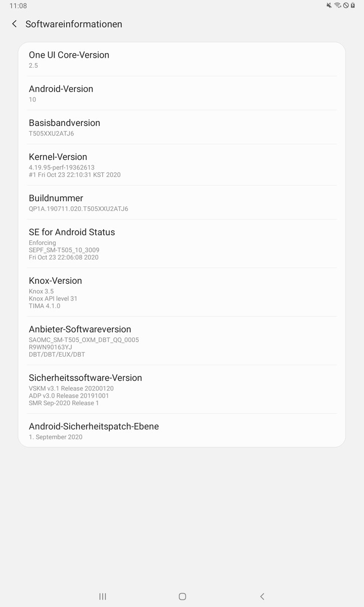The height and width of the screenshot is (607, 364).
Task: Open recent apps from navigation bar
Action: coord(103,596)
